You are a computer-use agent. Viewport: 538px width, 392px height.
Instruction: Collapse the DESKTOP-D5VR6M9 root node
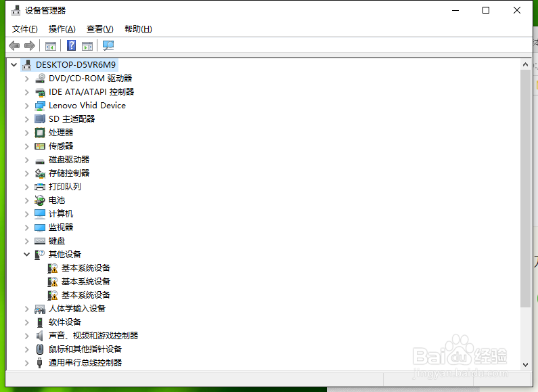click(14, 64)
